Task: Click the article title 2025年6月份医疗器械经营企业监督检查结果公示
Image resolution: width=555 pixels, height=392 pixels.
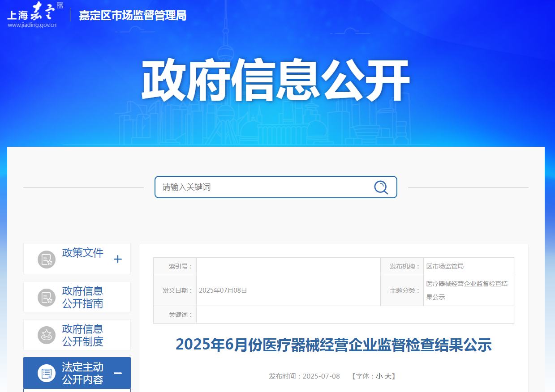Action: tap(334, 345)
